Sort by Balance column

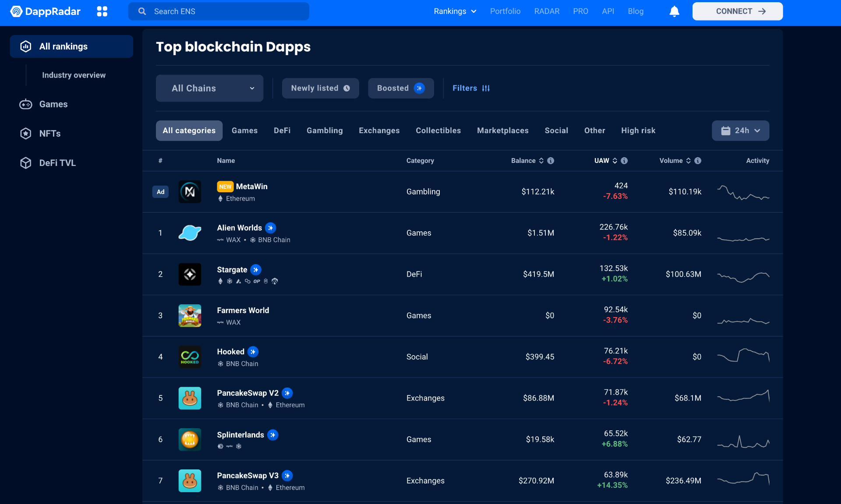[527, 161]
